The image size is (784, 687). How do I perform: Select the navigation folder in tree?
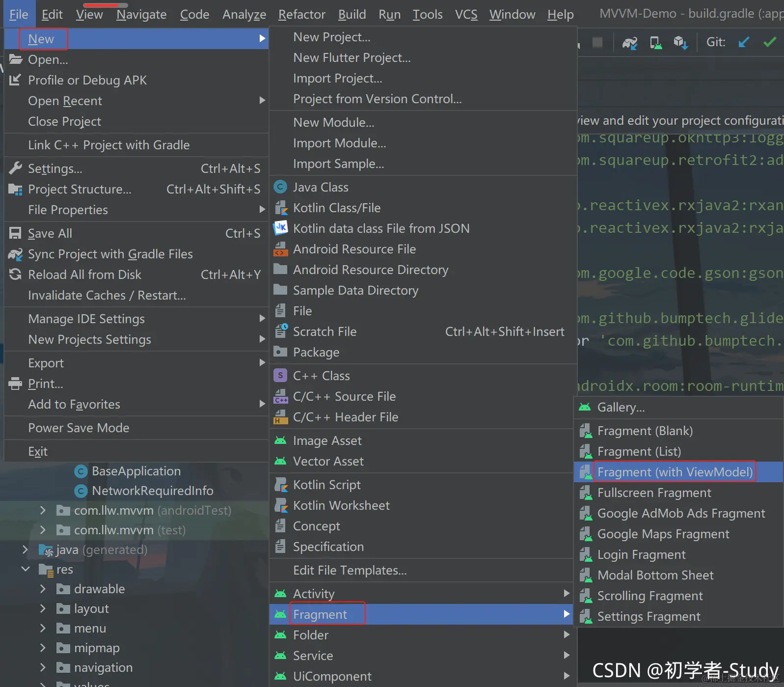click(x=103, y=667)
